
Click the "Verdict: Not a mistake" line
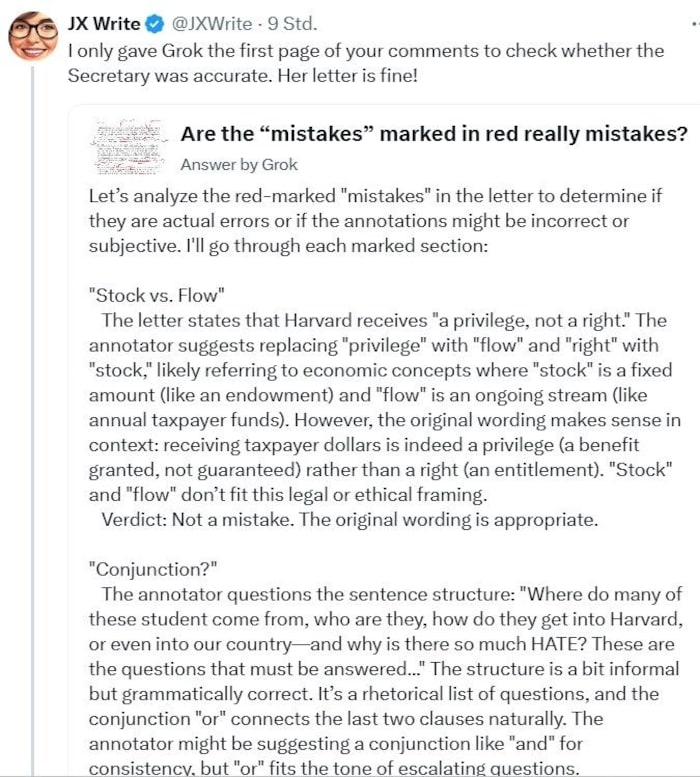350,519
